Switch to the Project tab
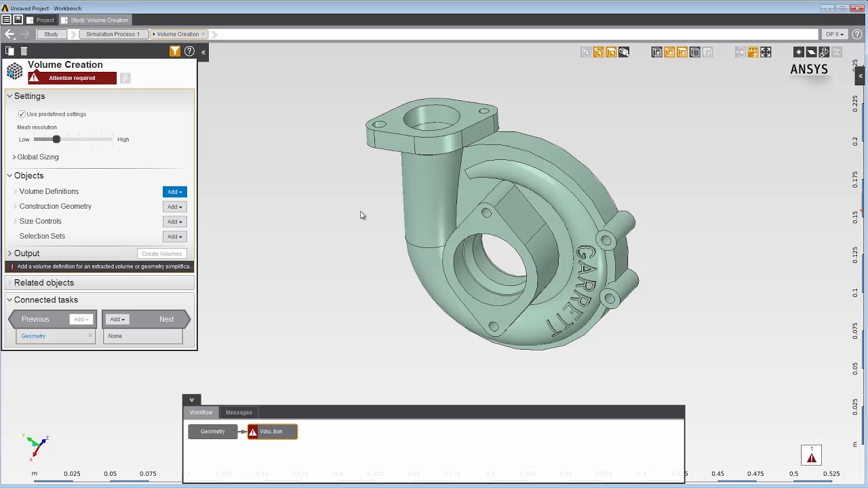Screen dimensions: 868x488 tap(40, 20)
